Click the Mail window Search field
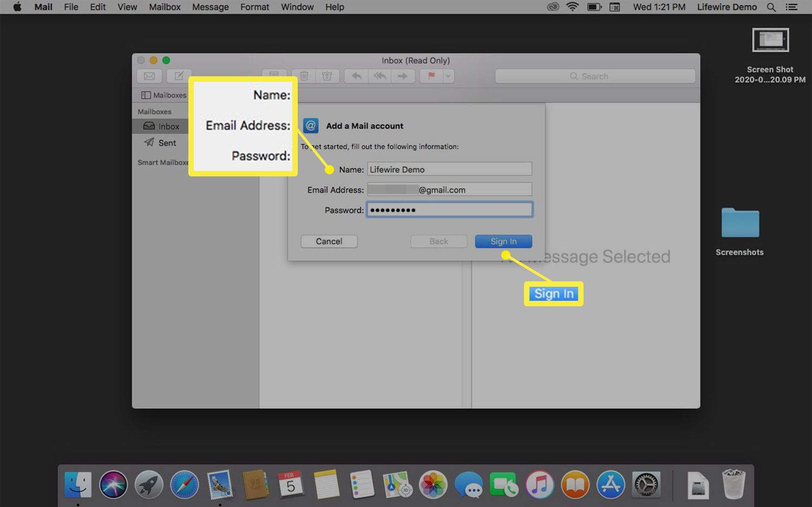The image size is (812, 507). tap(595, 76)
